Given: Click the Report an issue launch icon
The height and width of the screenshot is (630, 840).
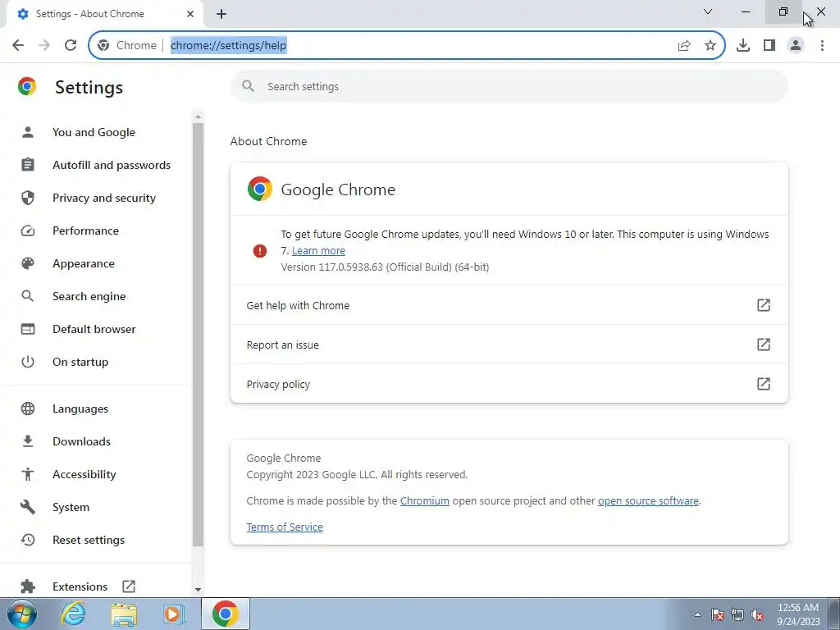Looking at the screenshot, I should pyautogui.click(x=764, y=345).
